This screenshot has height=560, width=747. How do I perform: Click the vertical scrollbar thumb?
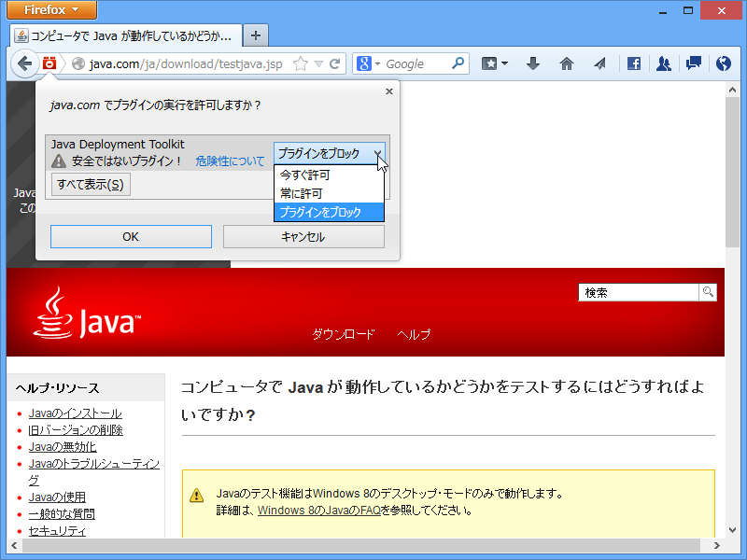pyautogui.click(x=732, y=173)
